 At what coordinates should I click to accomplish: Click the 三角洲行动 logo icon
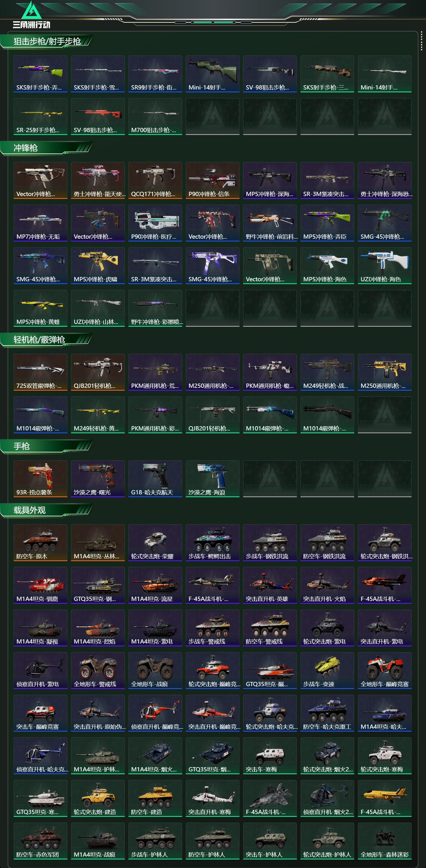31,14
